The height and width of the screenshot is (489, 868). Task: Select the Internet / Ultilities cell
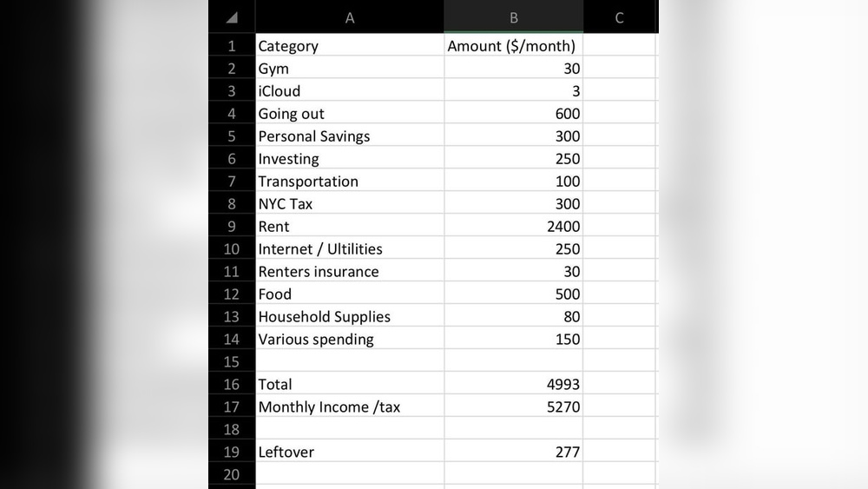349,249
